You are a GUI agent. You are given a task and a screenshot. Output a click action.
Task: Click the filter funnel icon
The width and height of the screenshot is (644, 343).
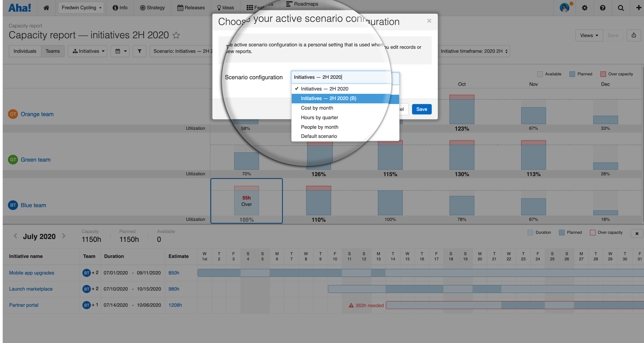click(x=139, y=51)
